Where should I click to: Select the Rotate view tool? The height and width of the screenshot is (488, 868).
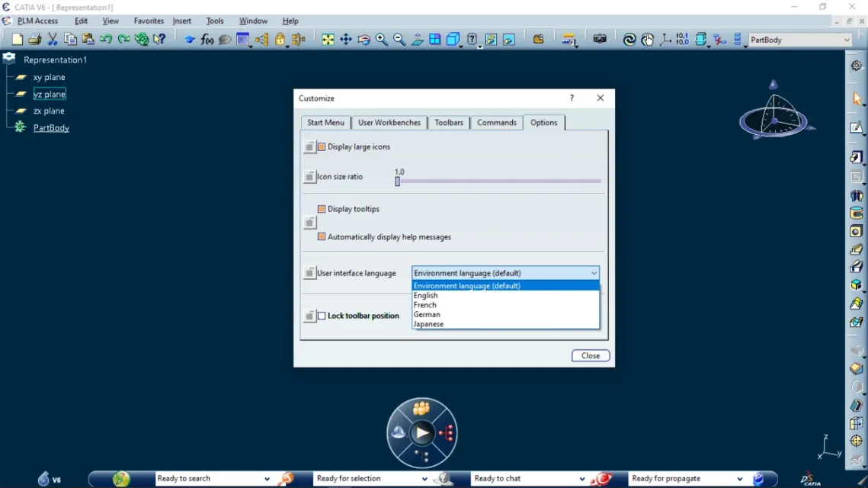coord(364,40)
